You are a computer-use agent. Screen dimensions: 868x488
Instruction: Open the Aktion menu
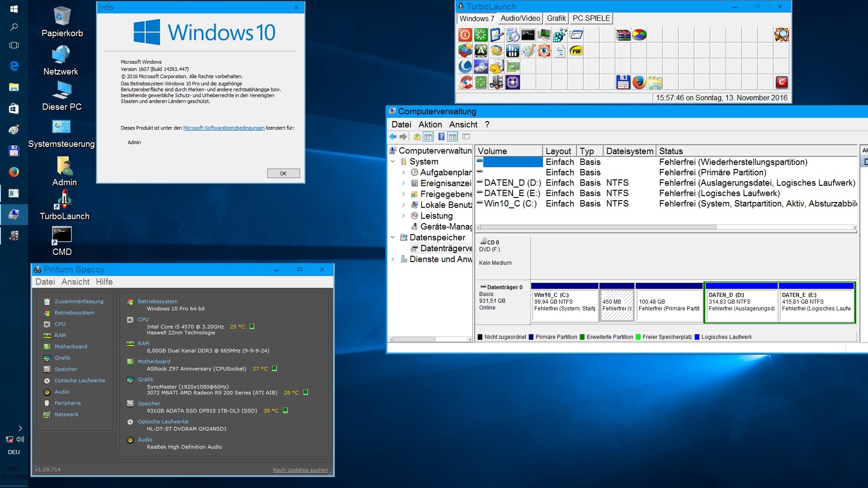coord(429,125)
